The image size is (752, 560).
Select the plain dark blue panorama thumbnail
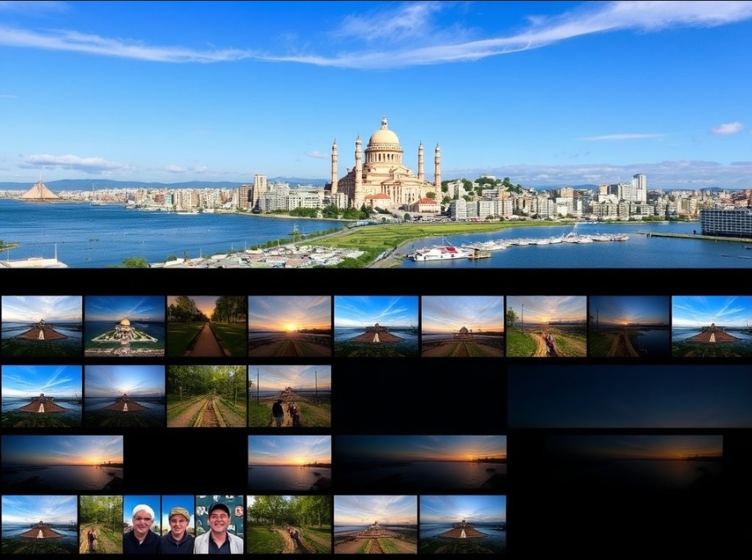[629, 395]
